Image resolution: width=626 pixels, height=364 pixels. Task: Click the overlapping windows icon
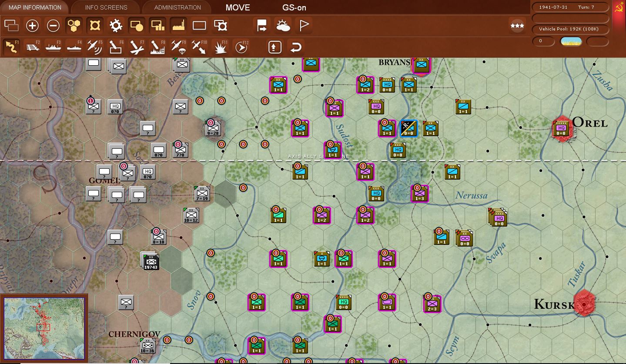pyautogui.click(x=11, y=26)
